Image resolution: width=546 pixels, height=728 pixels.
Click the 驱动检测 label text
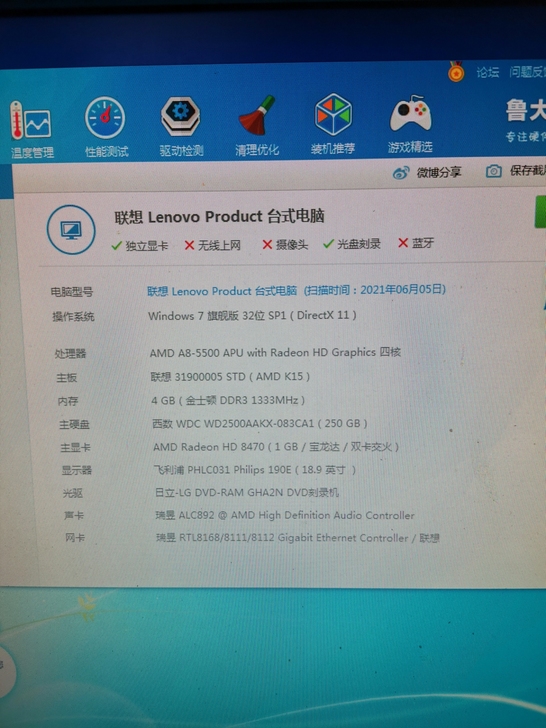coord(182,150)
